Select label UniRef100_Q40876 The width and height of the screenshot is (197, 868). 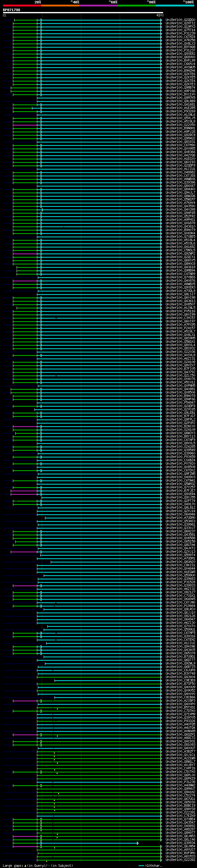[x=180, y=281]
